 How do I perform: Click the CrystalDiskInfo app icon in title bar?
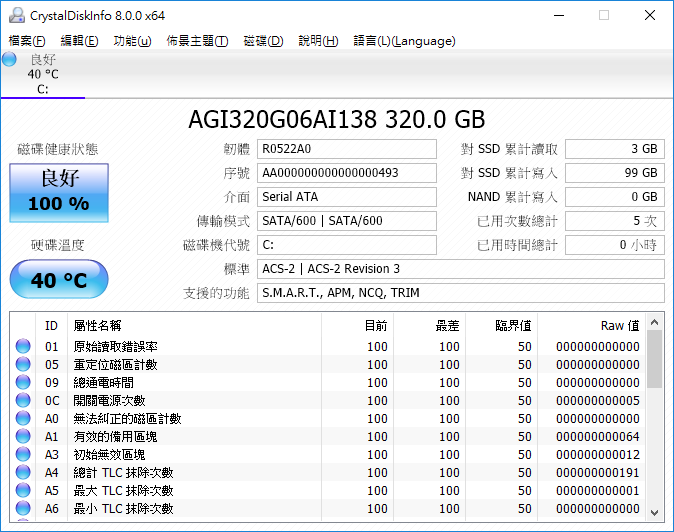pos(14,15)
